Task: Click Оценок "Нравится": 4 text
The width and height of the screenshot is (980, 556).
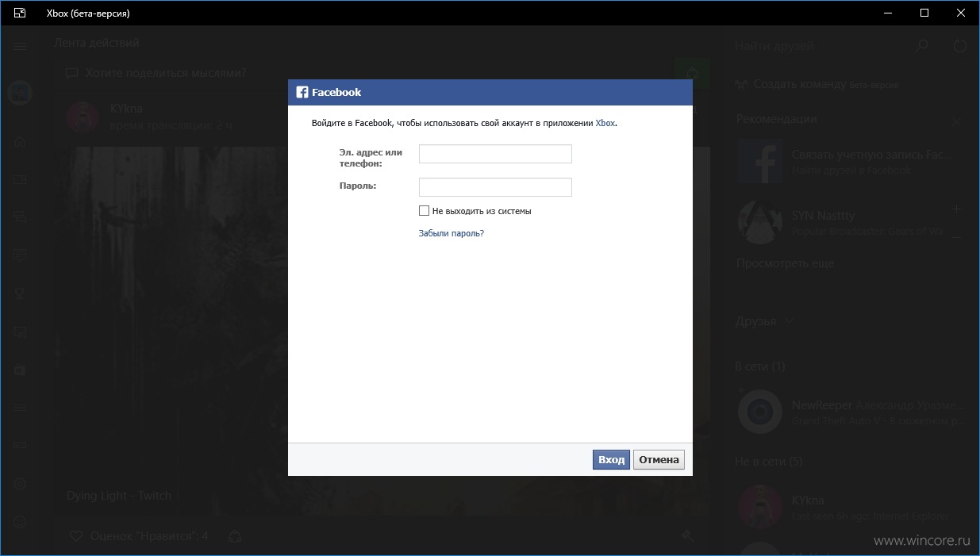Action: coord(149,536)
